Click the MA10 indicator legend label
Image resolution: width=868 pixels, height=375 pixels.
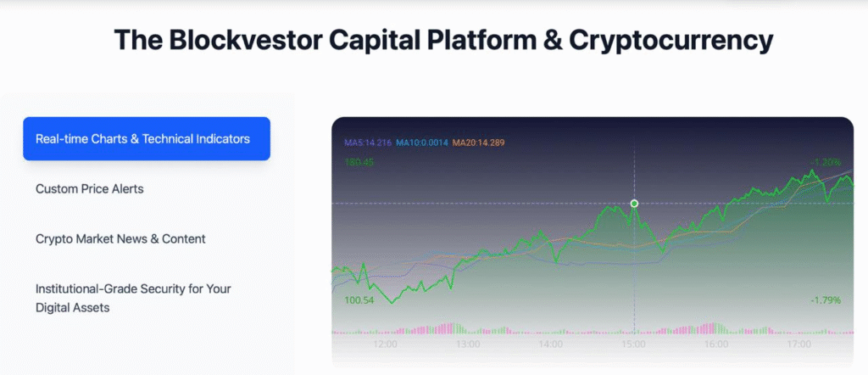pyautogui.click(x=421, y=143)
